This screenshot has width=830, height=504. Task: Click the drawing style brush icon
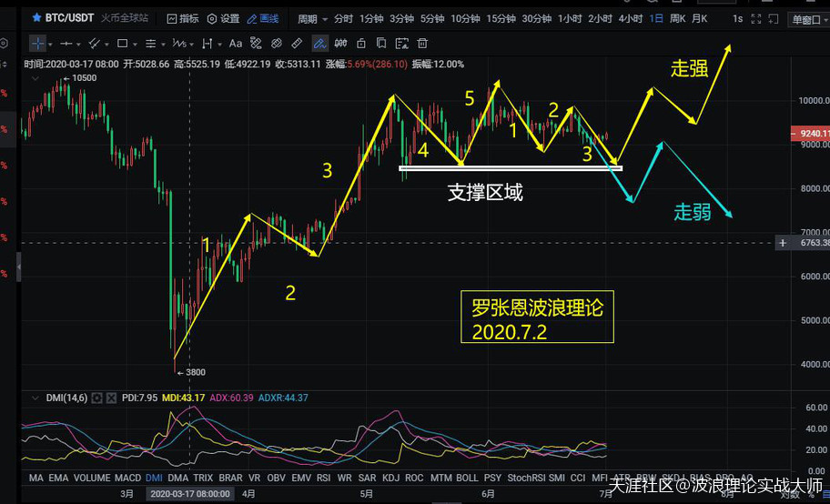click(257, 44)
